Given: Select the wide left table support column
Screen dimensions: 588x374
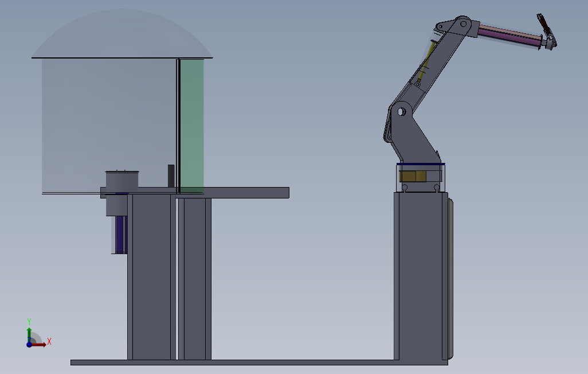Looking at the screenshot, I should coord(151,276).
